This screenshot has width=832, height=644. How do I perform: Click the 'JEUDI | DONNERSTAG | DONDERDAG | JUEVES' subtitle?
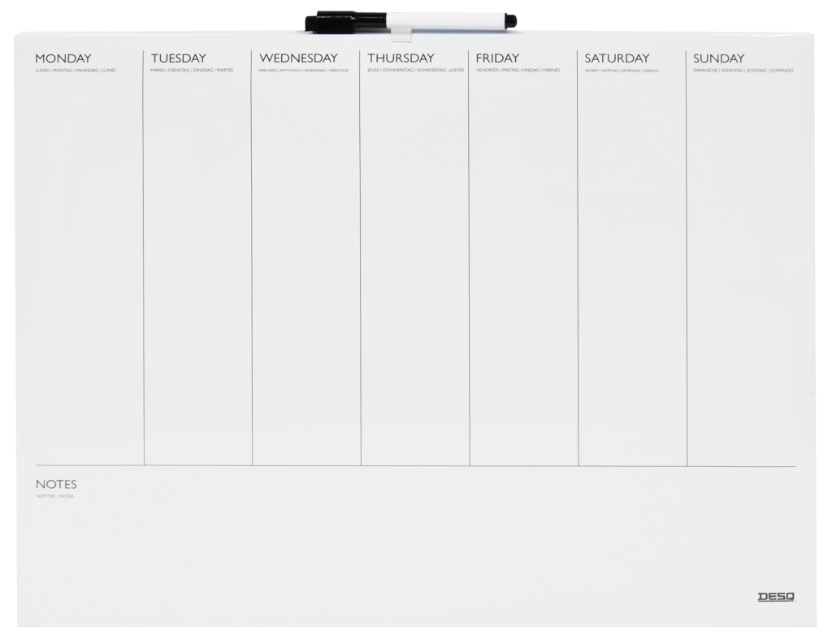[415, 70]
